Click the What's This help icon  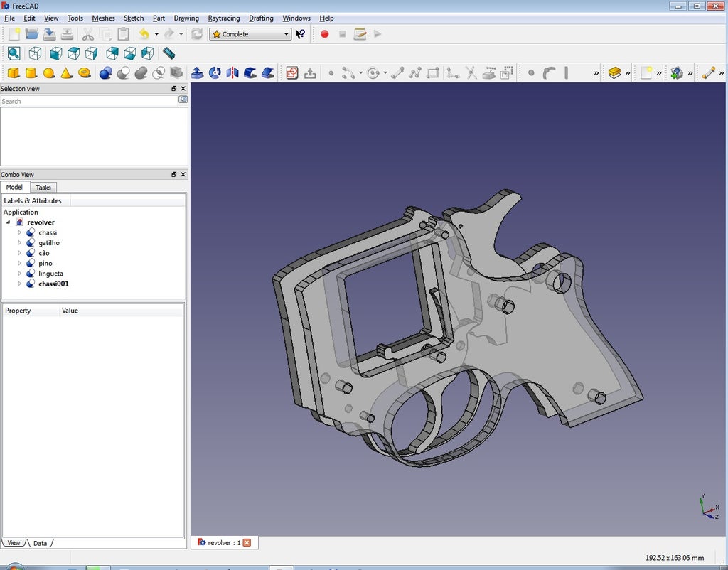(301, 34)
